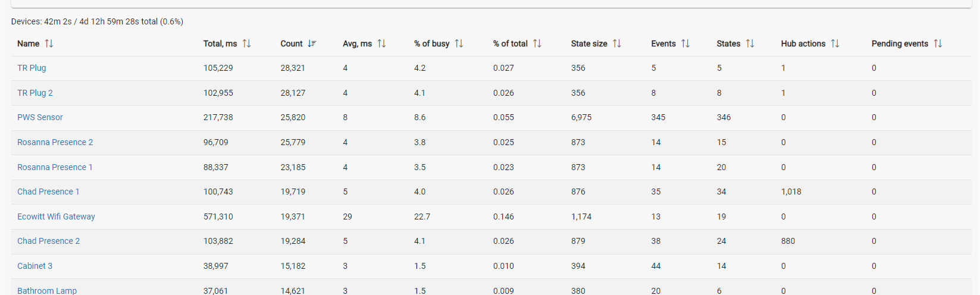The width and height of the screenshot is (980, 295).
Task: Click the % of busy sort arrows
Action: click(x=459, y=43)
